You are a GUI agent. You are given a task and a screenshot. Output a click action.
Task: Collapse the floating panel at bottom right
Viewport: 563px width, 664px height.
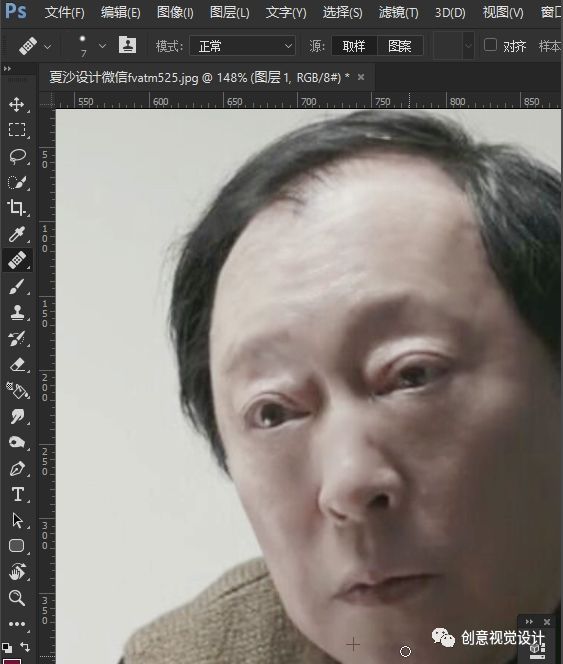[529, 622]
